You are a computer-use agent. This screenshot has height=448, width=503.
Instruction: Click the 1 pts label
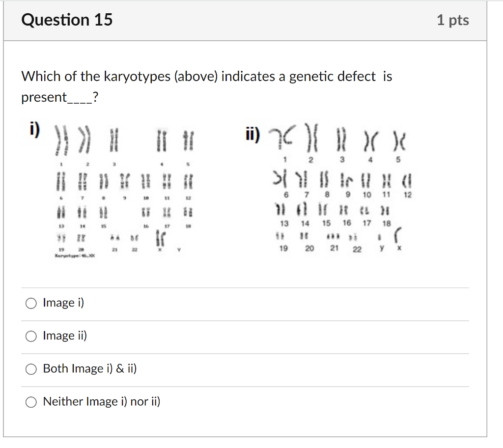453,20
